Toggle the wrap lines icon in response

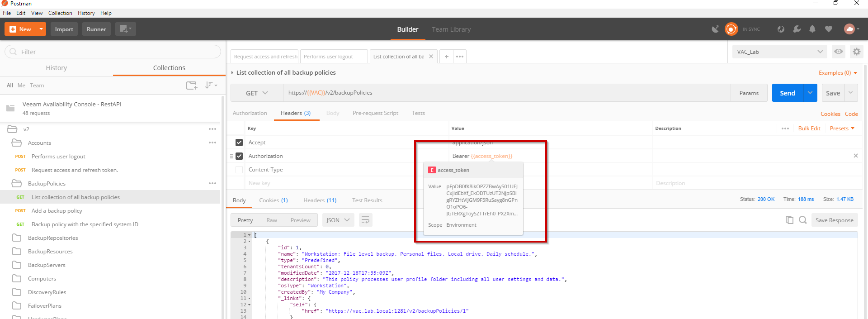tap(365, 220)
